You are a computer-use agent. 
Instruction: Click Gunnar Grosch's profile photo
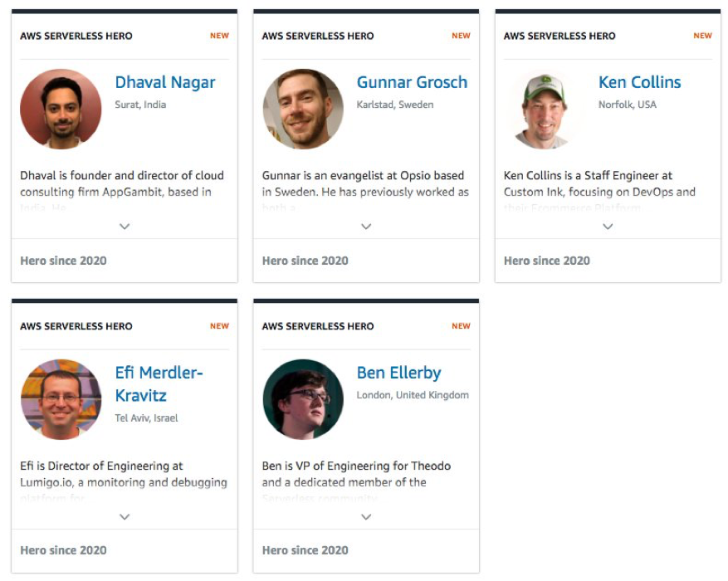coord(303,109)
